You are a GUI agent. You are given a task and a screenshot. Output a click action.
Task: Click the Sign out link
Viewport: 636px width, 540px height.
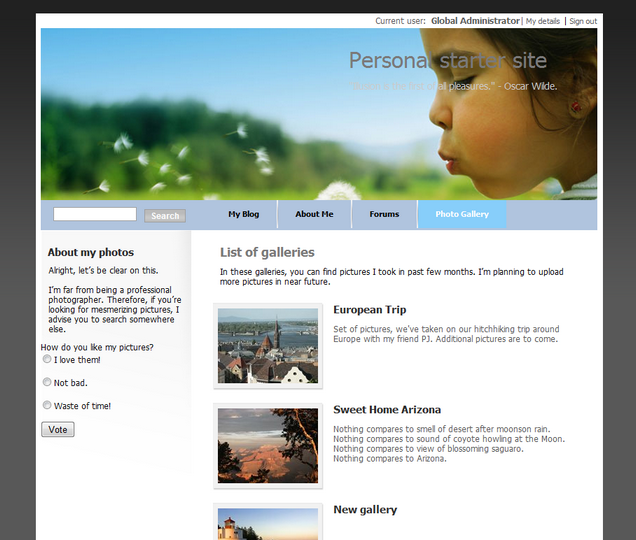tap(583, 21)
